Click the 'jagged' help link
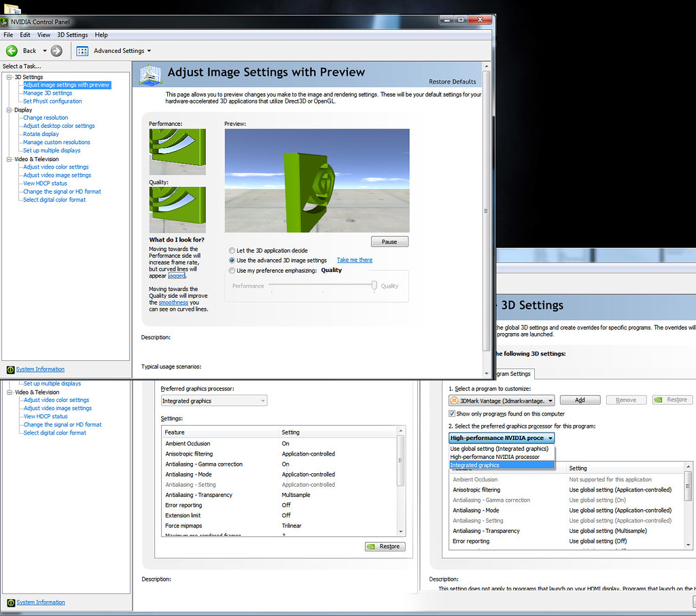This screenshot has height=616, width=696. (177, 276)
